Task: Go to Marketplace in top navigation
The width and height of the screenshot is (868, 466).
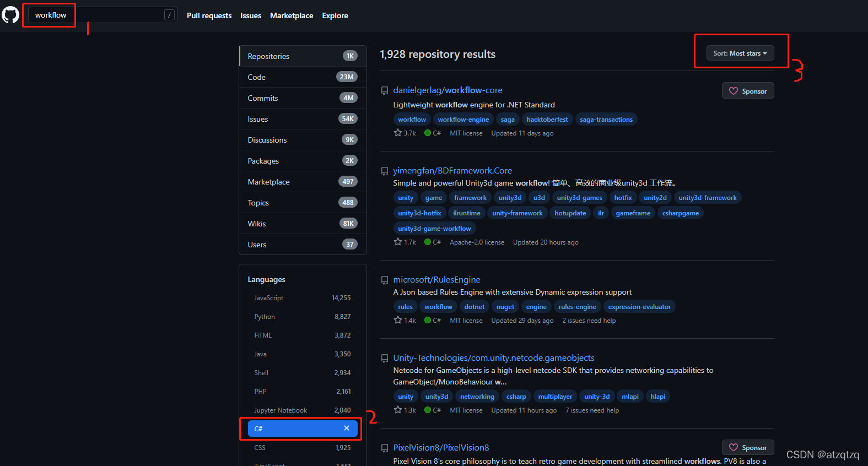Action: point(292,15)
